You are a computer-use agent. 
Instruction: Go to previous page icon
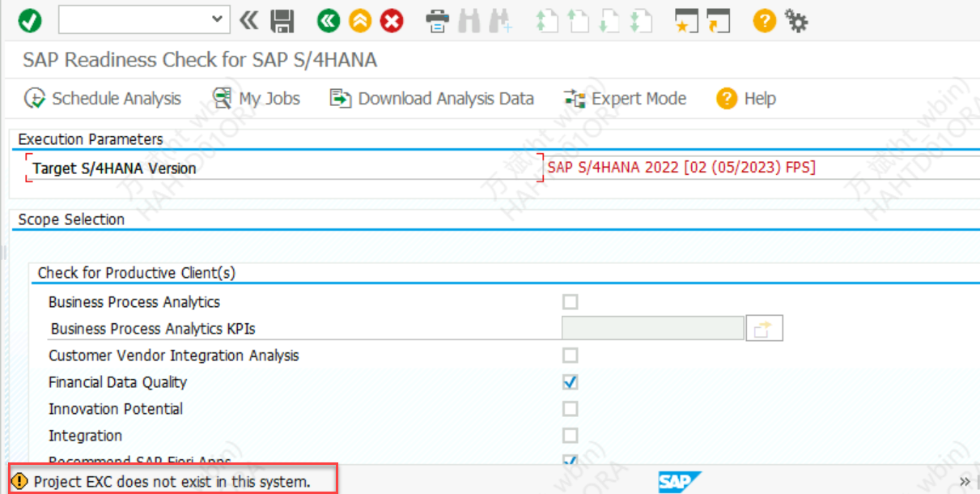(578, 20)
